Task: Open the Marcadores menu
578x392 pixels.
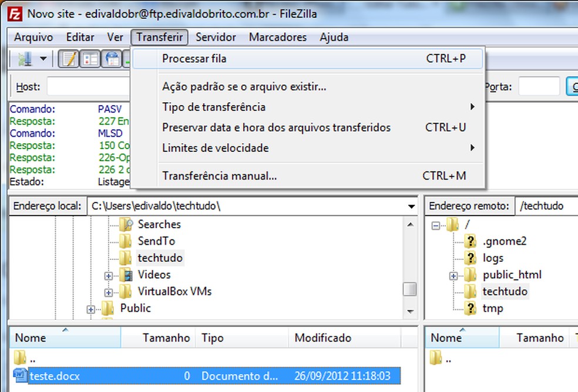Action: (x=278, y=37)
